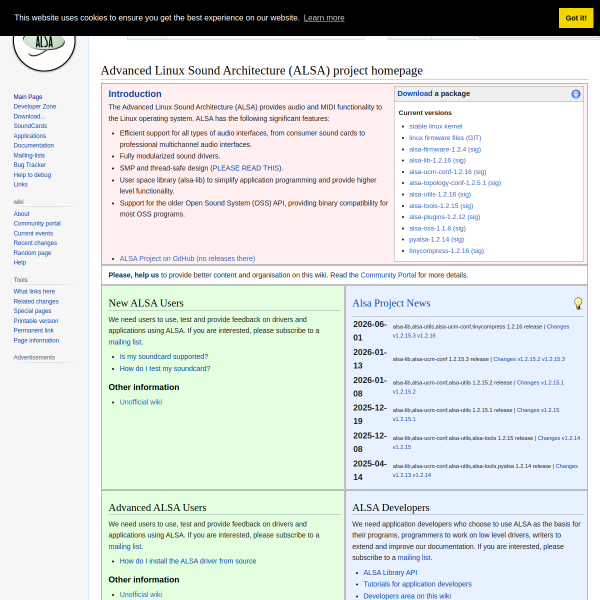Open Is my soundcard supported? link
This screenshot has height=600, width=600.
(164, 357)
